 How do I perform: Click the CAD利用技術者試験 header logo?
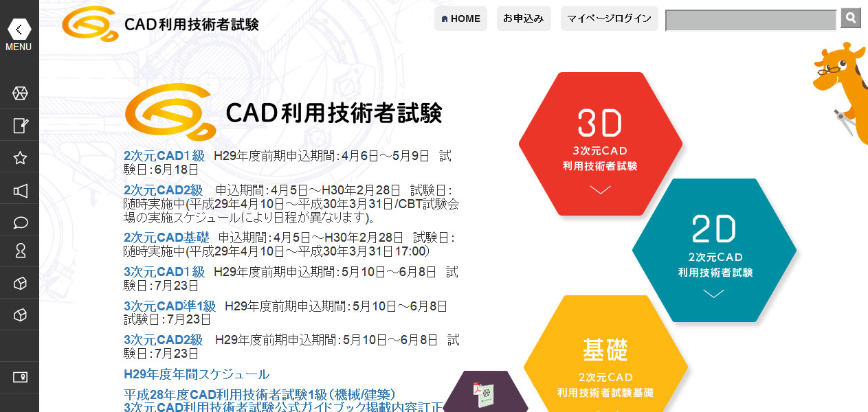(160, 24)
